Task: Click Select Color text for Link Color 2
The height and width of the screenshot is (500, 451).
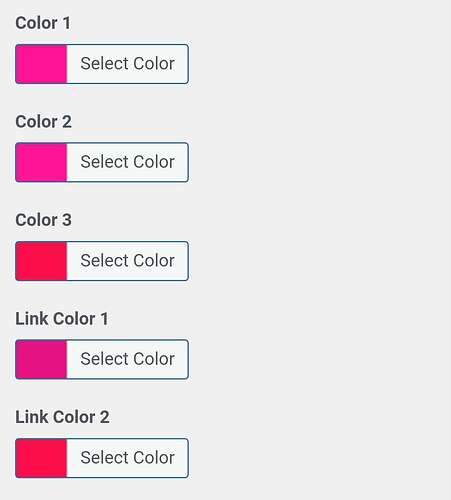Action: tap(128, 458)
